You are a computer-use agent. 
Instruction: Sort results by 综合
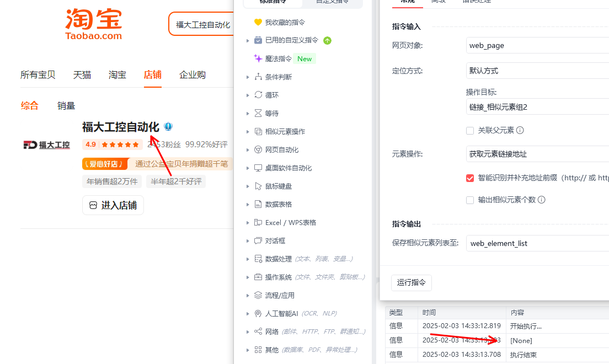tap(30, 106)
